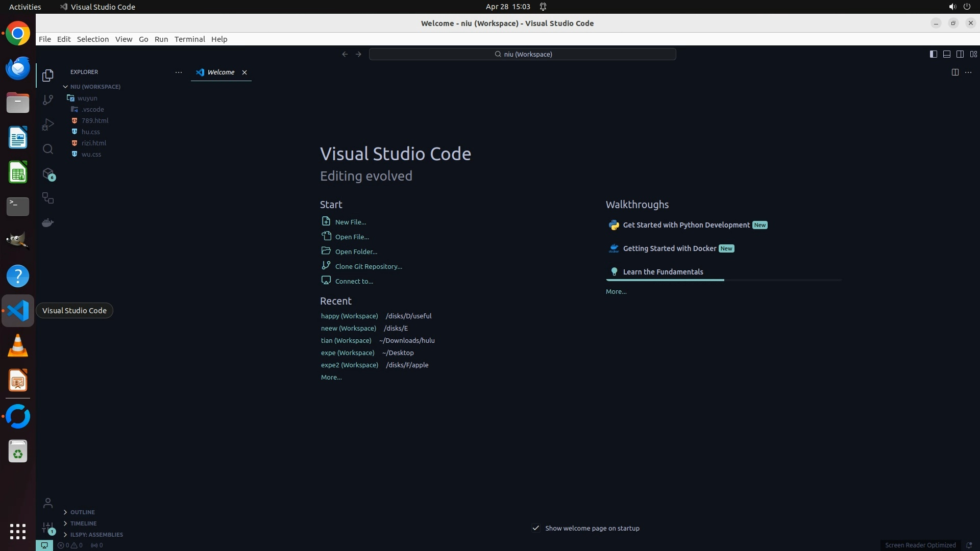Open the Terminal menu

(189, 39)
